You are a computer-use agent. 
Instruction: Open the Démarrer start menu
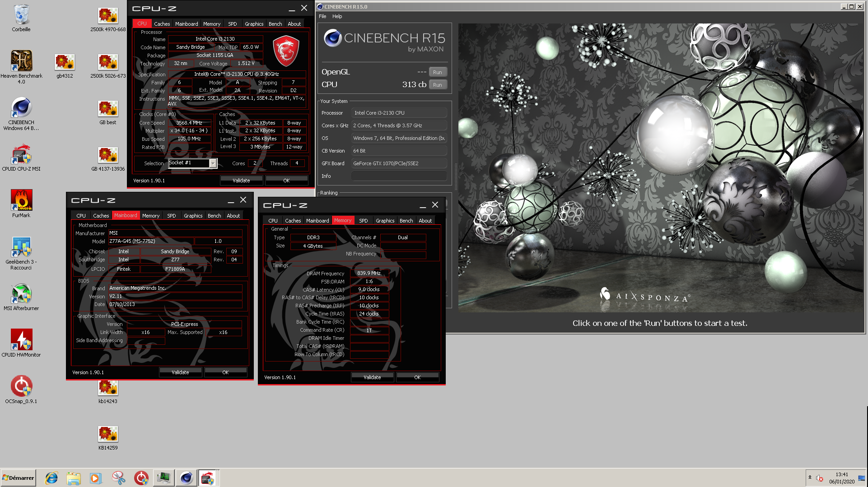point(18,478)
